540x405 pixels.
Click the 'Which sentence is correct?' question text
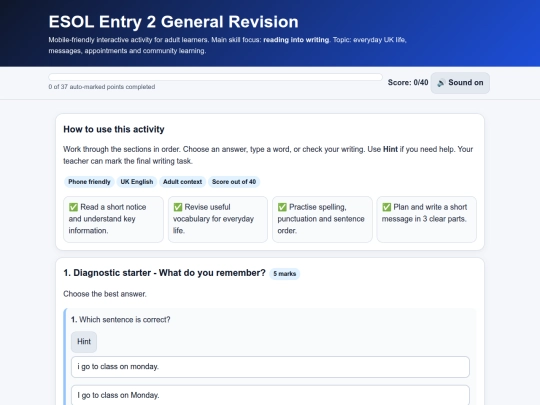click(x=121, y=320)
